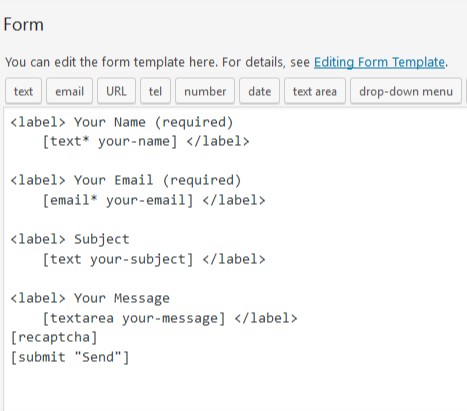
Task: Click the empty area below the submit tag
Action: tap(233, 388)
